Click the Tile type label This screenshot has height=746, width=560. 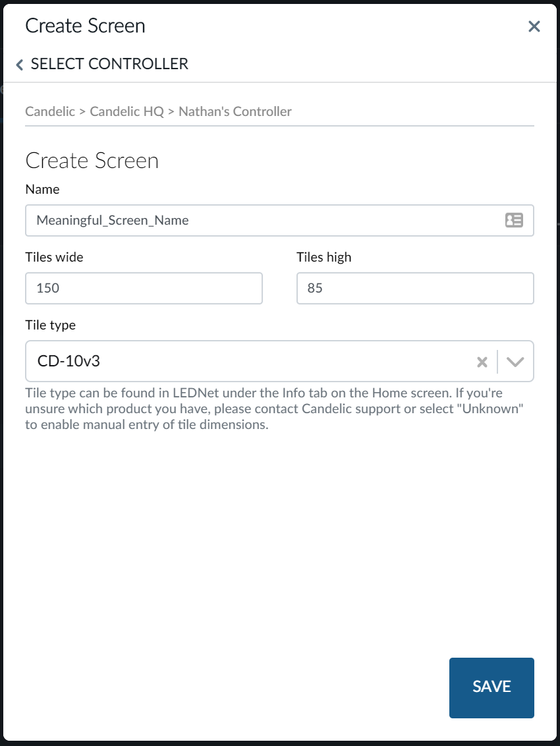pyautogui.click(x=51, y=325)
